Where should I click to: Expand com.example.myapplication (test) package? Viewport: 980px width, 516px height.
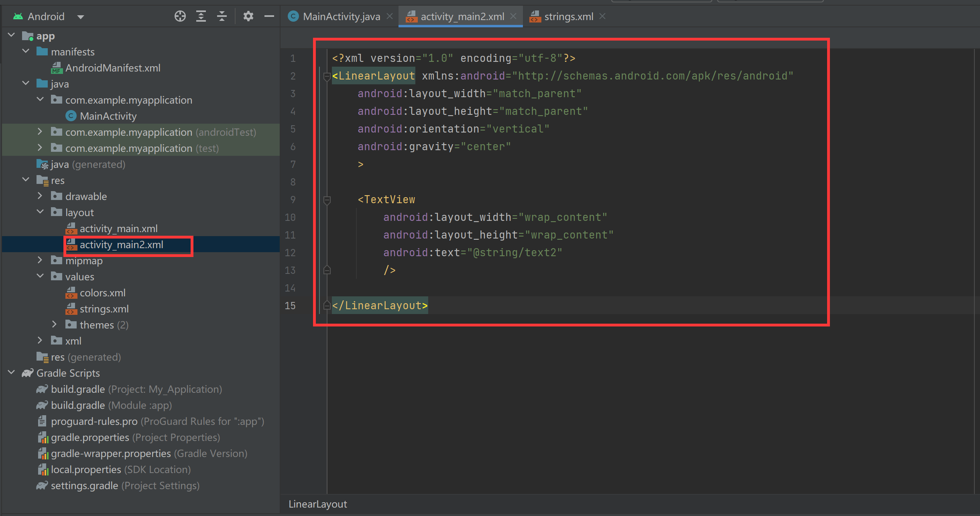[40, 148]
